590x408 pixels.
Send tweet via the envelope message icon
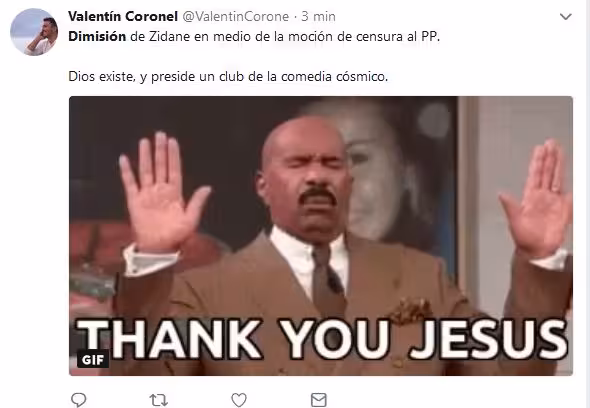click(319, 400)
